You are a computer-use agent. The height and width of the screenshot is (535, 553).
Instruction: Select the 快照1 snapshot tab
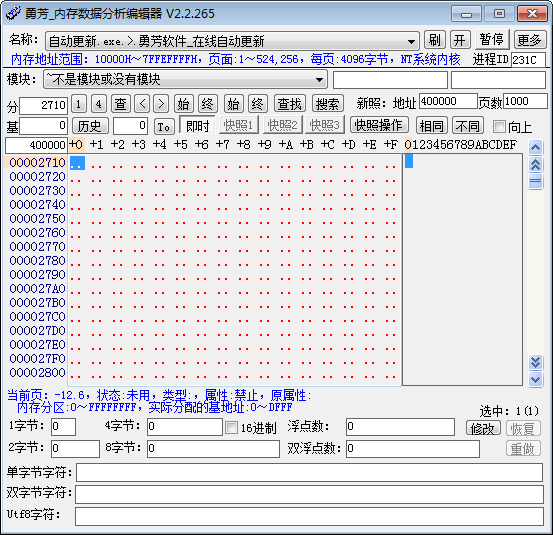pos(239,125)
